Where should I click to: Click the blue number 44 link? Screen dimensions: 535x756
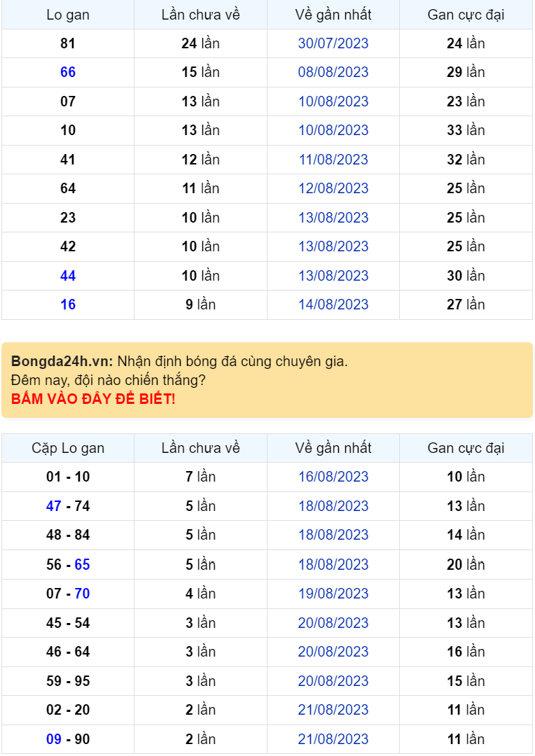click(x=68, y=276)
